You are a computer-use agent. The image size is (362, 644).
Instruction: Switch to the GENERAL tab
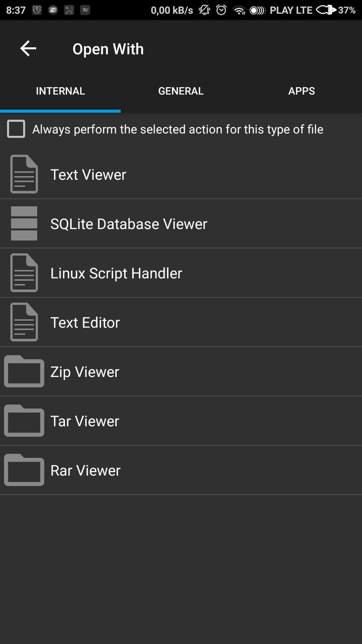click(181, 91)
